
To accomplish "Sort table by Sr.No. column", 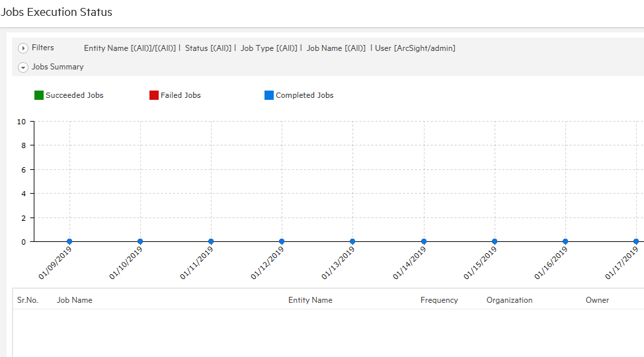I will tap(28, 300).
